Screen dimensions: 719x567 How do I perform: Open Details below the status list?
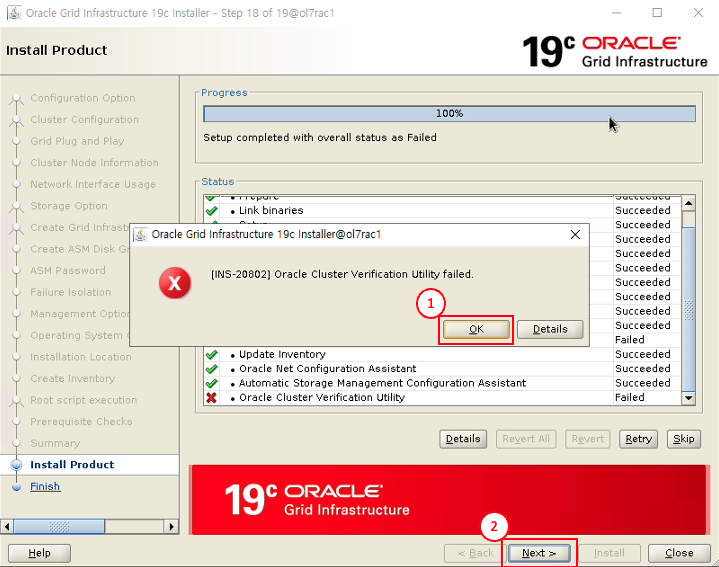pyautogui.click(x=463, y=439)
